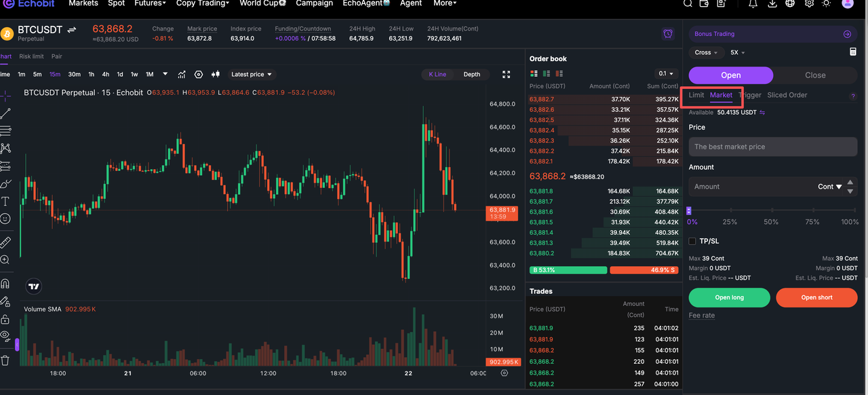Open the calculator icon

point(853,52)
